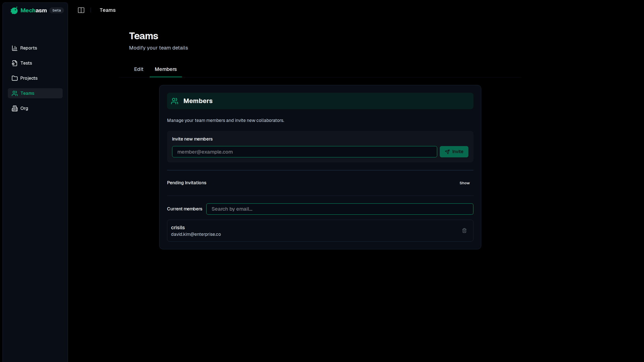The height and width of the screenshot is (362, 644).
Task: Click the beta badge
Action: click(x=57, y=10)
